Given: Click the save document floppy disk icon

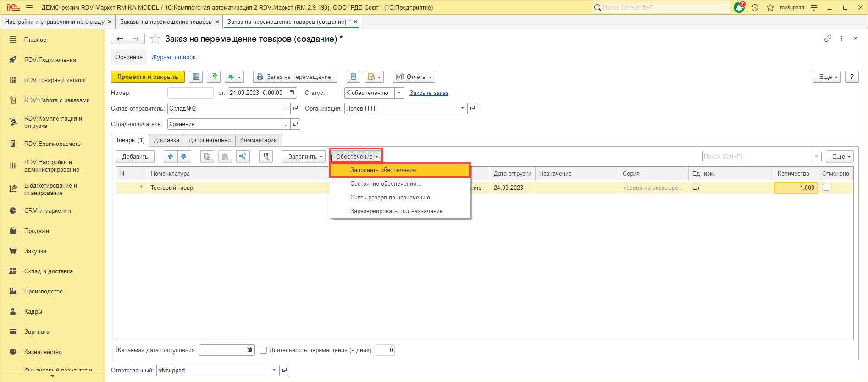Looking at the screenshot, I should (x=196, y=77).
